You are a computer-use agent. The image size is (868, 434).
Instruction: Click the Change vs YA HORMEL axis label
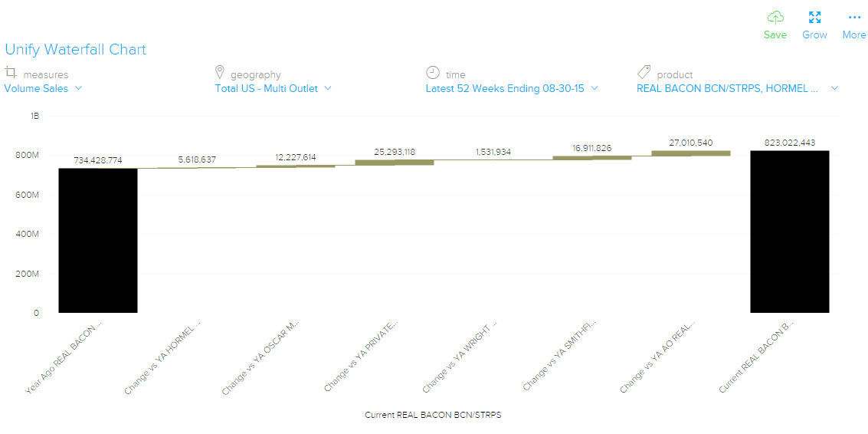[163, 358]
